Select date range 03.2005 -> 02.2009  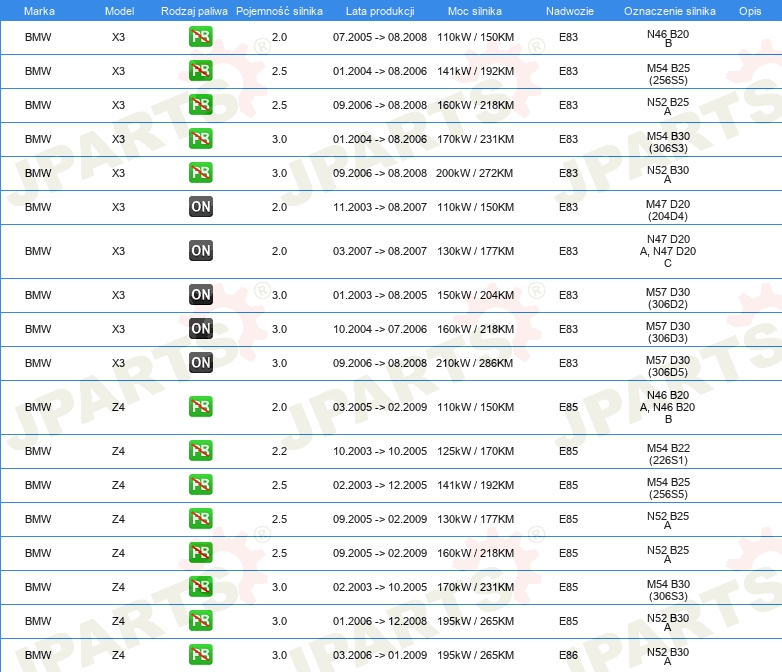(380, 407)
